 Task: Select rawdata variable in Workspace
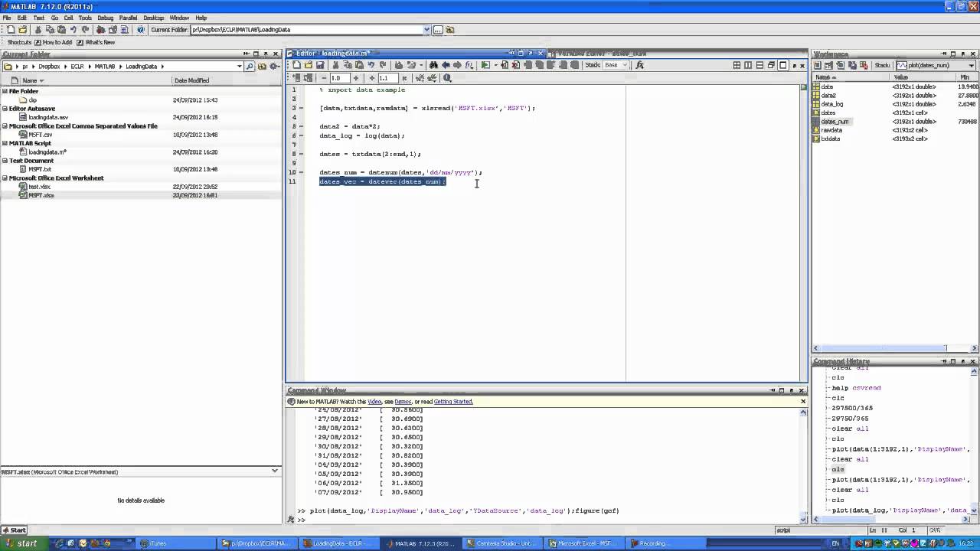[831, 130]
